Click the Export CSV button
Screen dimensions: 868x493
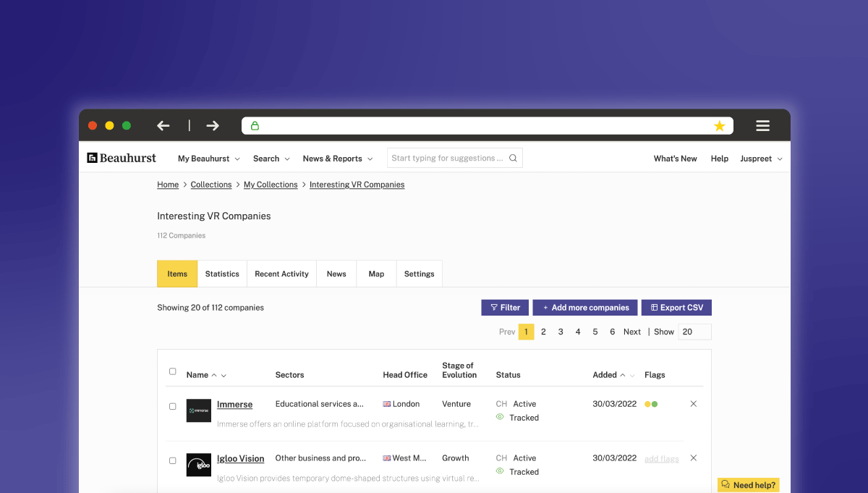tap(676, 308)
